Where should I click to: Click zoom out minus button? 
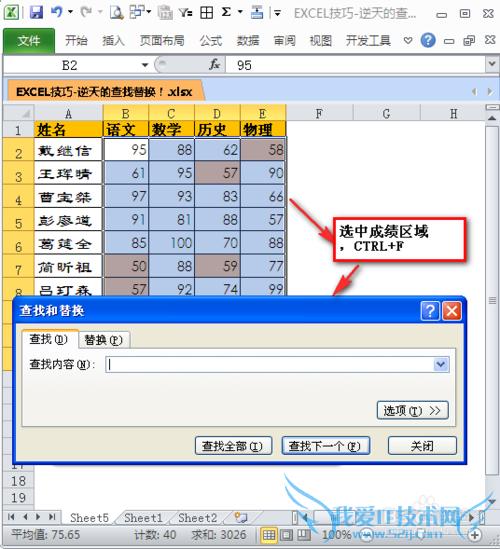[367, 535]
